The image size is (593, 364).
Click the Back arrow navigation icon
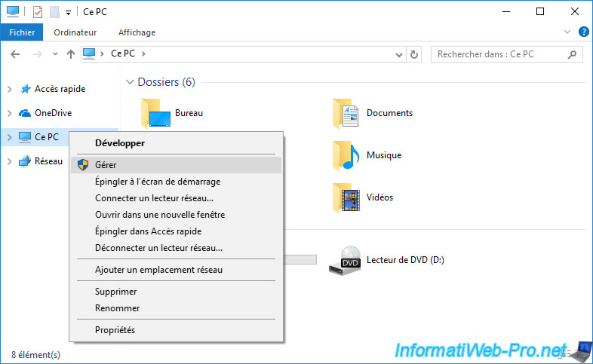pyautogui.click(x=15, y=54)
